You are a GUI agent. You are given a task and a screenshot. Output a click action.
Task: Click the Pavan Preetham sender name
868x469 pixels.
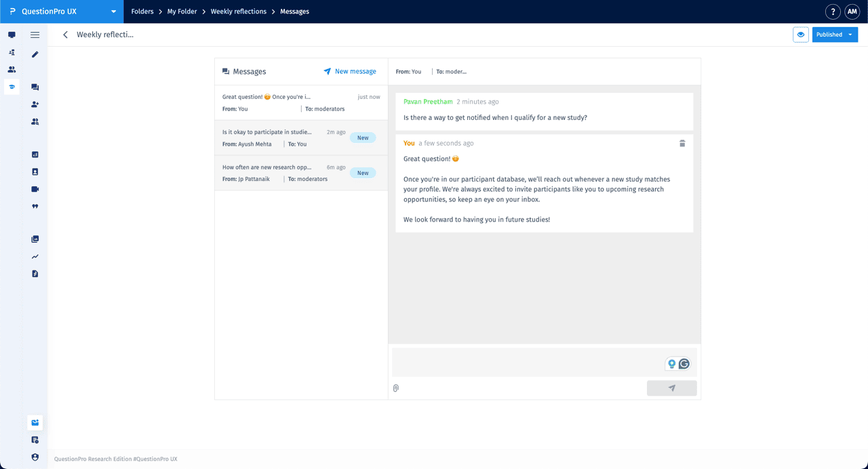coord(428,102)
